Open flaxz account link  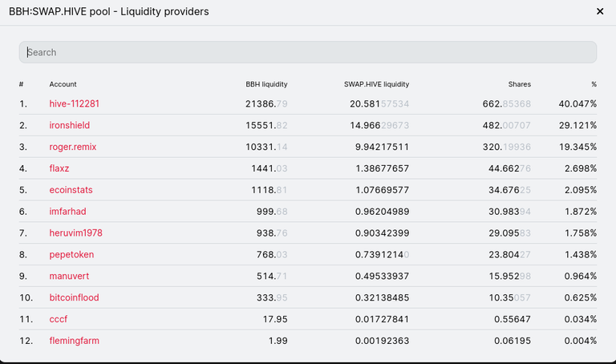59,168
